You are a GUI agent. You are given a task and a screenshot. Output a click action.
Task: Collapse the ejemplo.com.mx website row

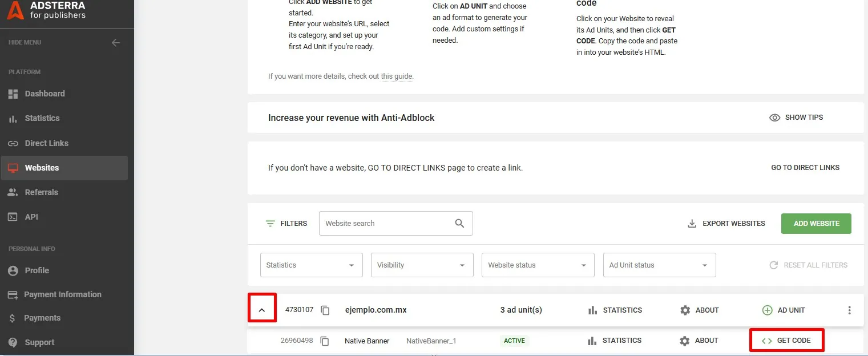point(262,309)
